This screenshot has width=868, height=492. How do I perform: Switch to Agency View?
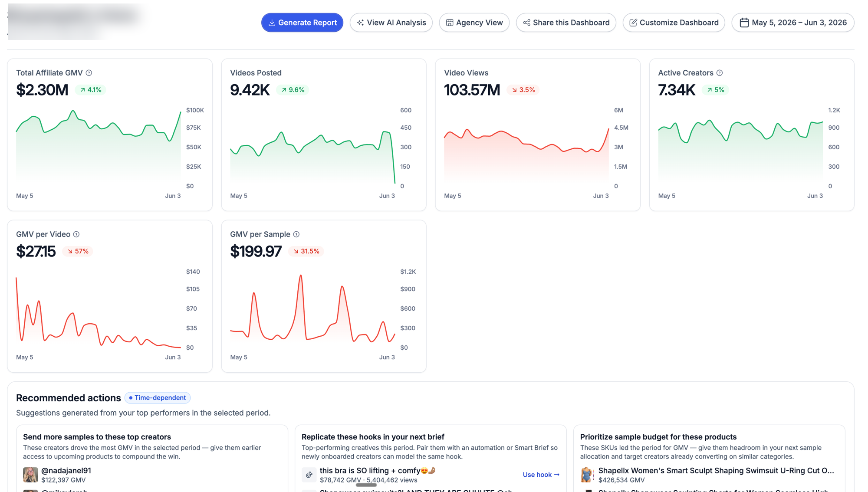tap(474, 23)
